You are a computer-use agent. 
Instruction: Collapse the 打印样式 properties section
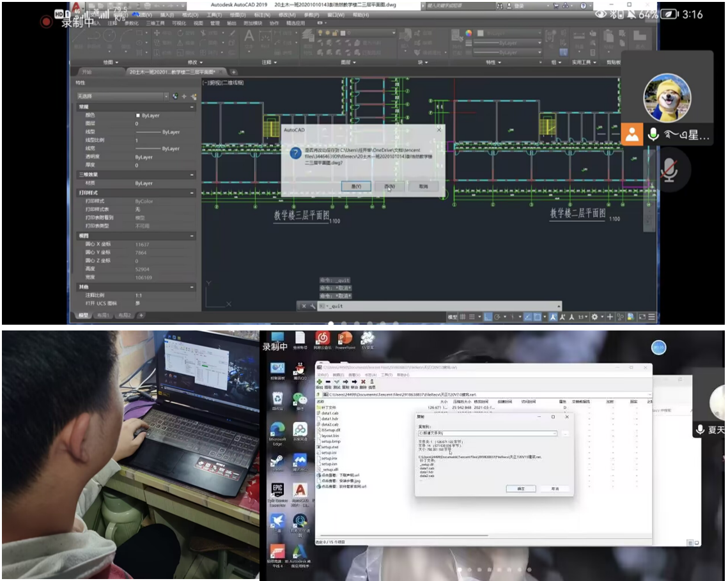(x=192, y=192)
